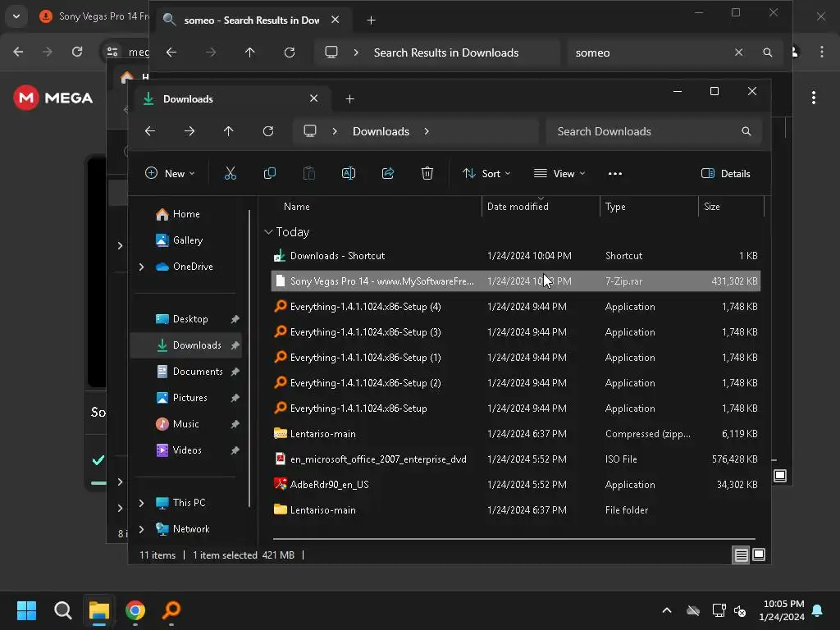
Task: Click the Cut scissors icon in Downloads toolbar
Action: (230, 173)
